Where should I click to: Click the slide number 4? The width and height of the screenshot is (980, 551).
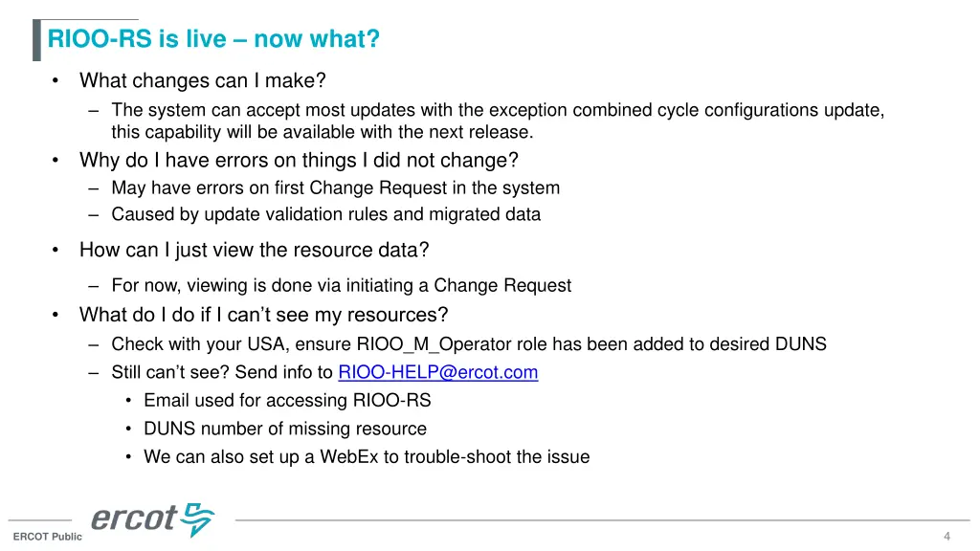pos(947,536)
